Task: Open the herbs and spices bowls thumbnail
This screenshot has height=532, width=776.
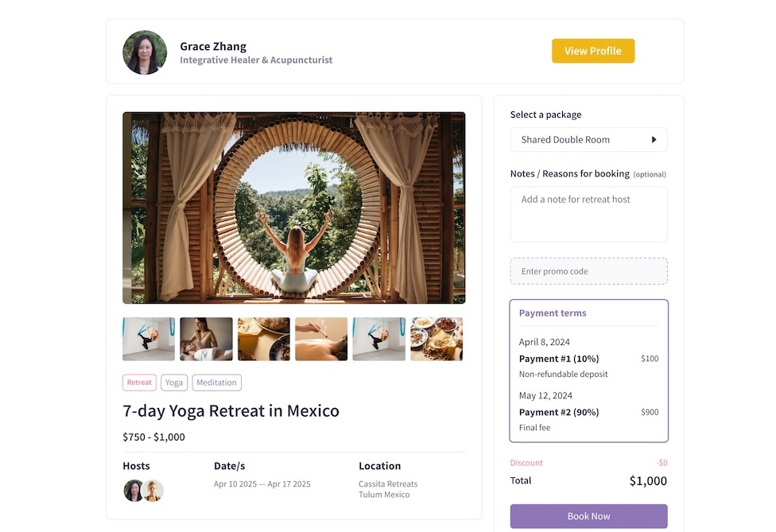Action: click(x=436, y=339)
